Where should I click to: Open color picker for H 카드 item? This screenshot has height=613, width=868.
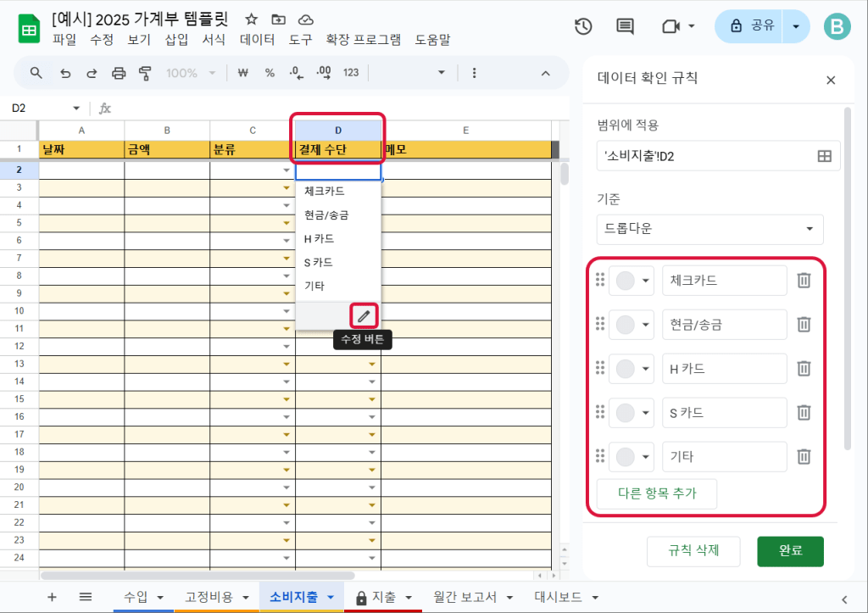tap(632, 368)
